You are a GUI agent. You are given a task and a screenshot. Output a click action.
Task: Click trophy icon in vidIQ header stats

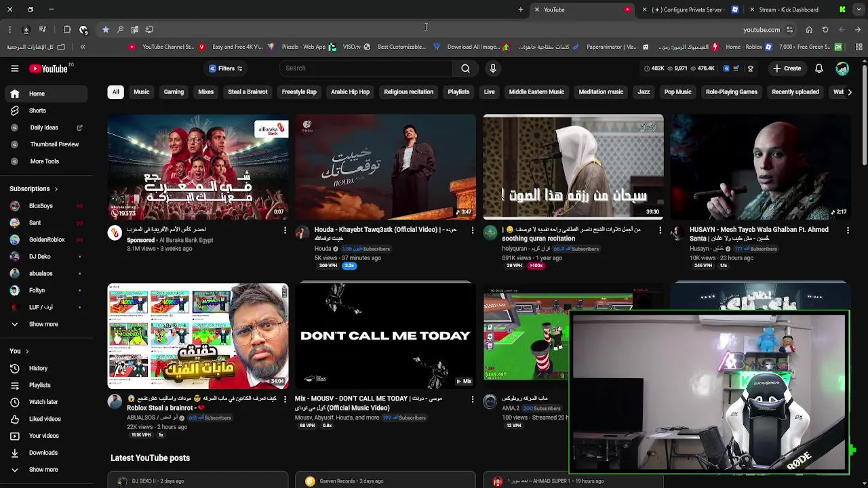click(x=750, y=68)
